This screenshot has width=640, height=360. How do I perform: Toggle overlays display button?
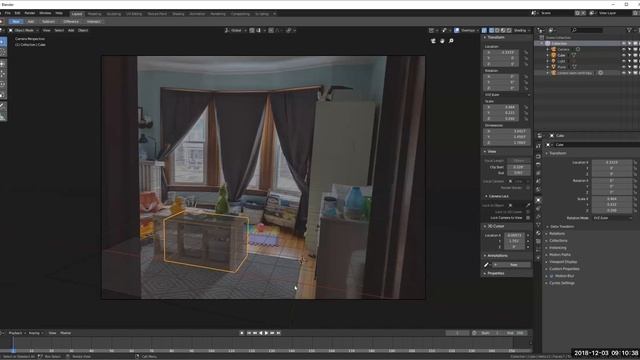click(457, 30)
